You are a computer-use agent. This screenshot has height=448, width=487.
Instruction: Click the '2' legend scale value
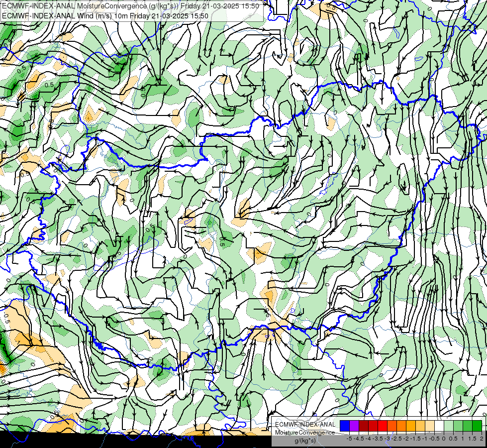click(482, 439)
